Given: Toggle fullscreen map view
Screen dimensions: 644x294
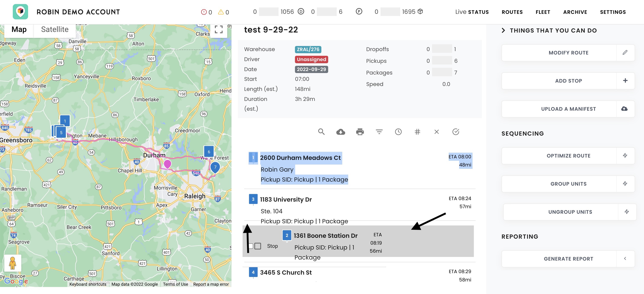Looking at the screenshot, I should [218, 30].
